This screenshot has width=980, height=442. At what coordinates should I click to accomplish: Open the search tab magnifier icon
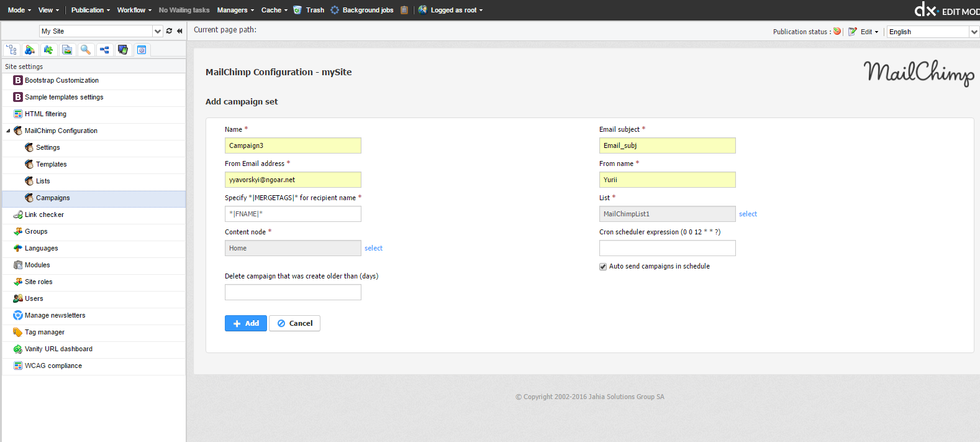pyautogui.click(x=86, y=50)
